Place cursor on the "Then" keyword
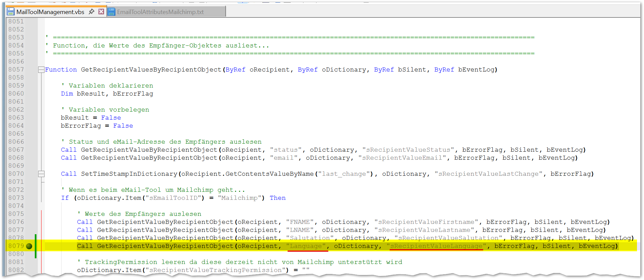 click(x=277, y=198)
